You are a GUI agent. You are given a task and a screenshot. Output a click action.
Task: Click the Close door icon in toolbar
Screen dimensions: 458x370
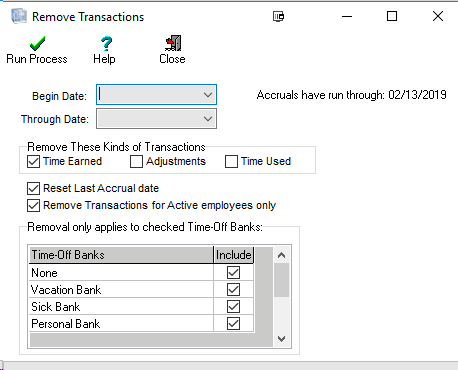[x=173, y=43]
